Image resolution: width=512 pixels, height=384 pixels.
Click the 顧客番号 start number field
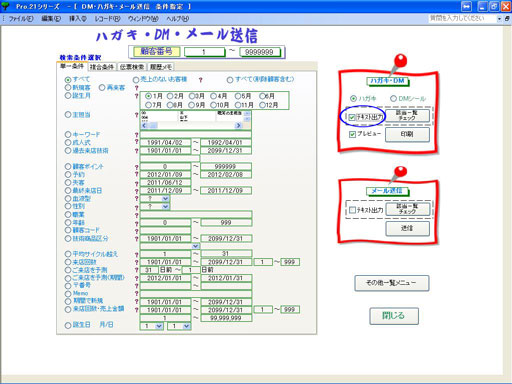pyautogui.click(x=204, y=52)
